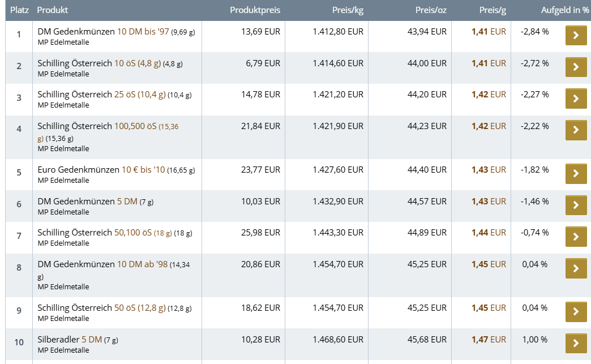
Task: Click the Silberadler '5 DM' link
Action: pyautogui.click(x=92, y=339)
